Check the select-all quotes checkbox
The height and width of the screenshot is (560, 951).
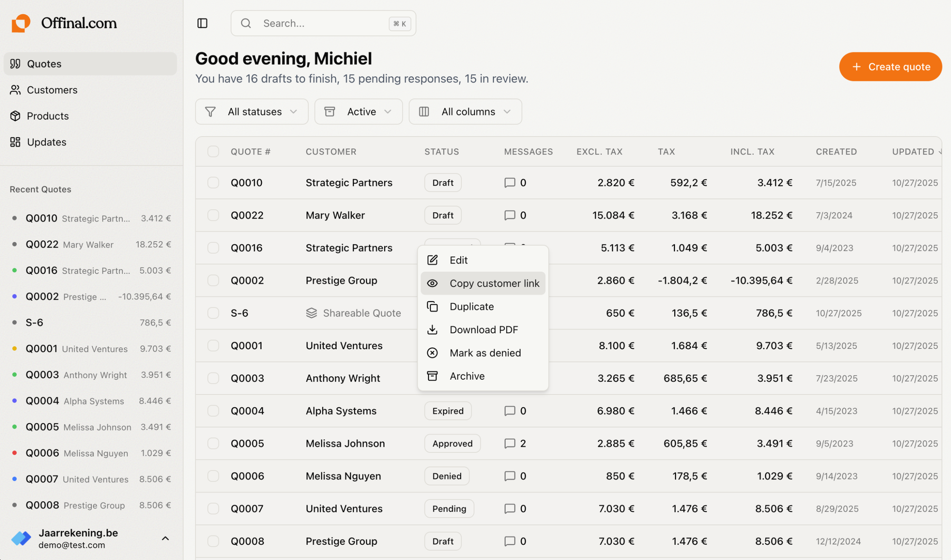pos(213,152)
